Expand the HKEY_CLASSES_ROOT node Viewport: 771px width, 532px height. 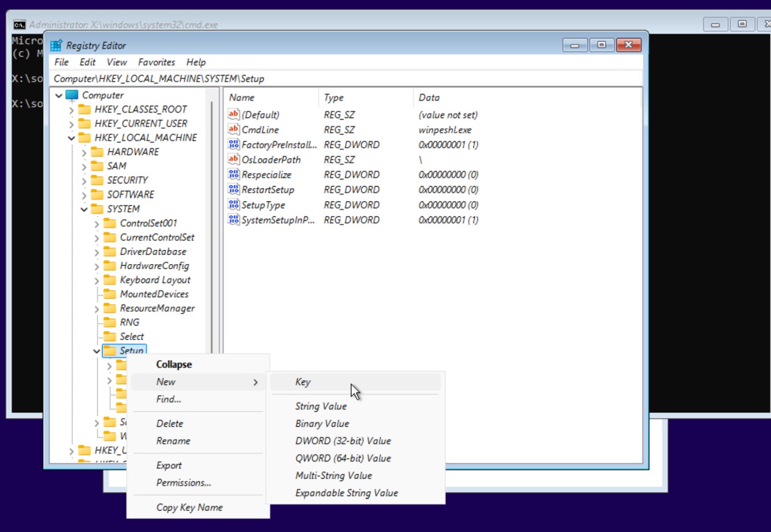click(71, 109)
